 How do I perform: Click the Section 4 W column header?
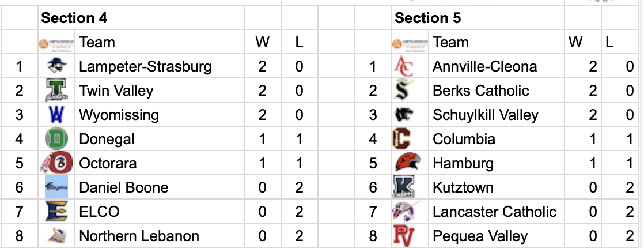tap(262, 42)
